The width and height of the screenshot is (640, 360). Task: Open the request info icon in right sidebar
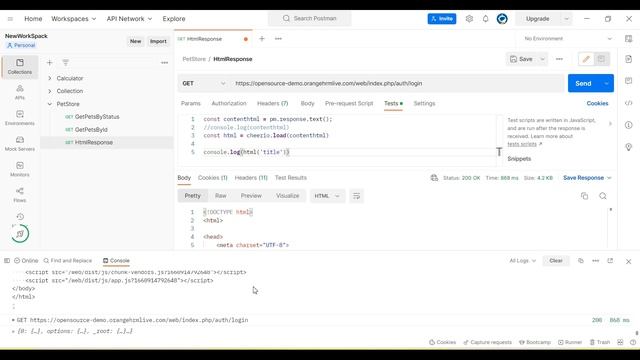tap(629, 125)
